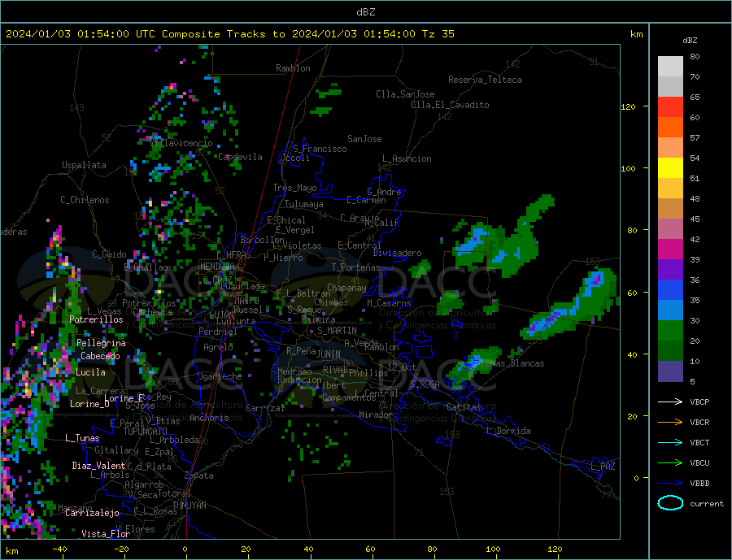Viewport: 732px width, 560px height.
Task: Click the 'VBCP' legend label
Action: (x=699, y=402)
